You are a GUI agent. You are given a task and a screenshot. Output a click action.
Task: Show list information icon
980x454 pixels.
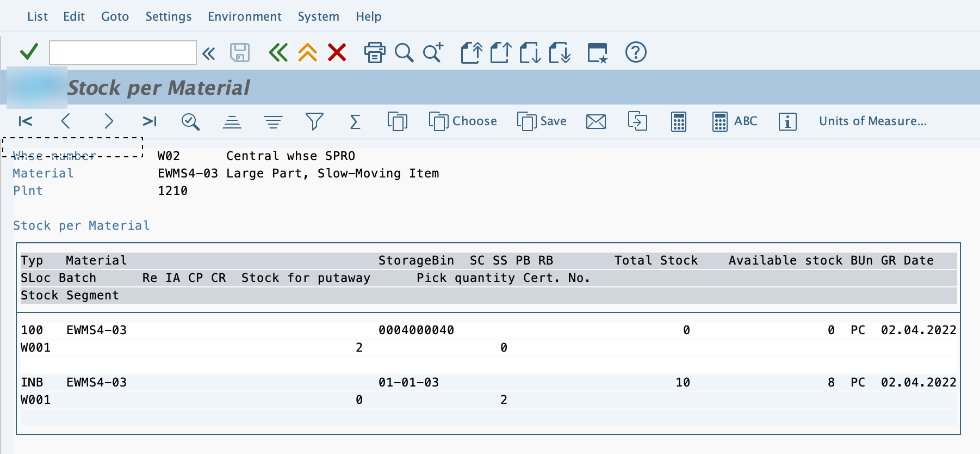pyautogui.click(x=787, y=121)
